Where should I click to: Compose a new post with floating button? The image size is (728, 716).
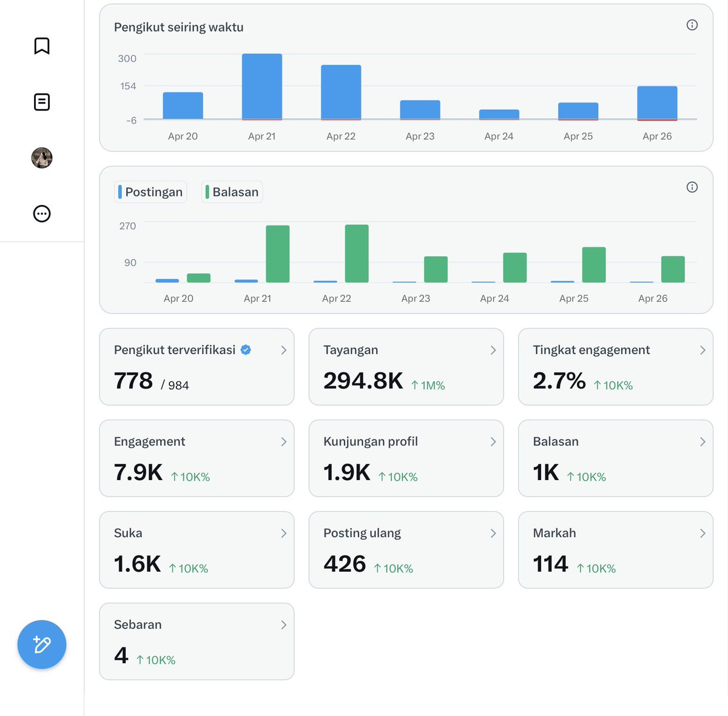(42, 644)
